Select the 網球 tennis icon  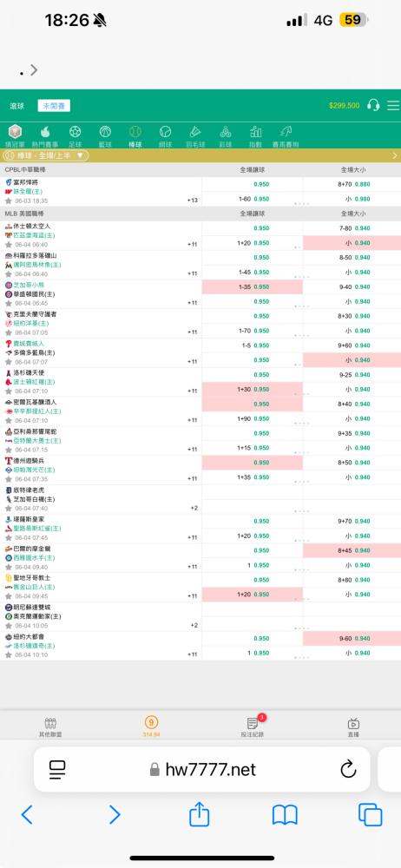[165, 132]
